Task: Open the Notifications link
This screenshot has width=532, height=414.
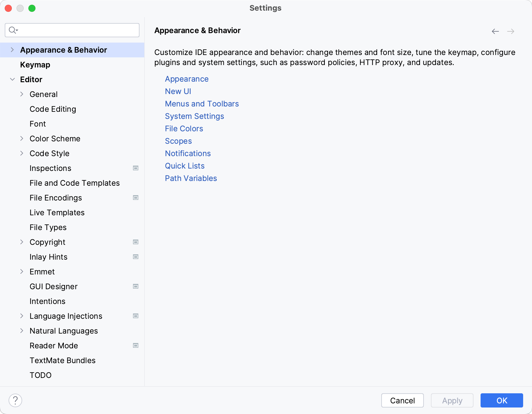Action: click(x=188, y=153)
